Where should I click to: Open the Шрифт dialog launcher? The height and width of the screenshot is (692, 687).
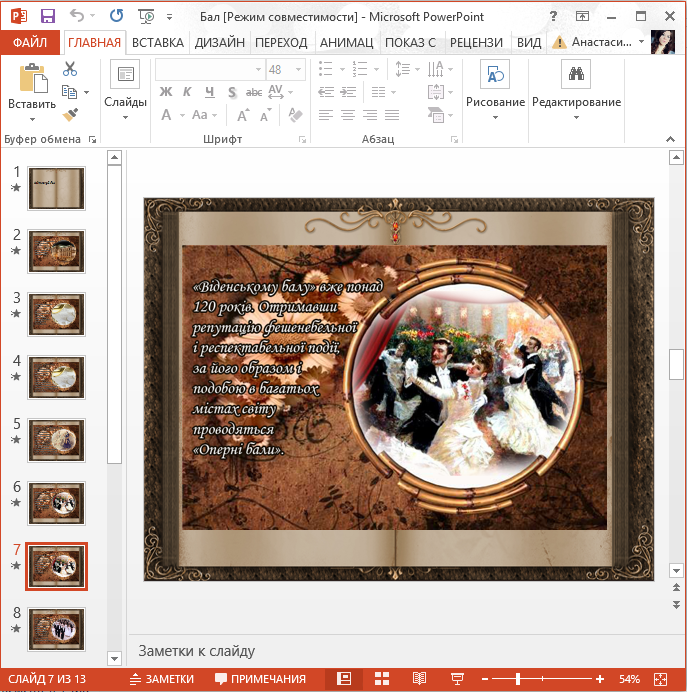click(302, 139)
